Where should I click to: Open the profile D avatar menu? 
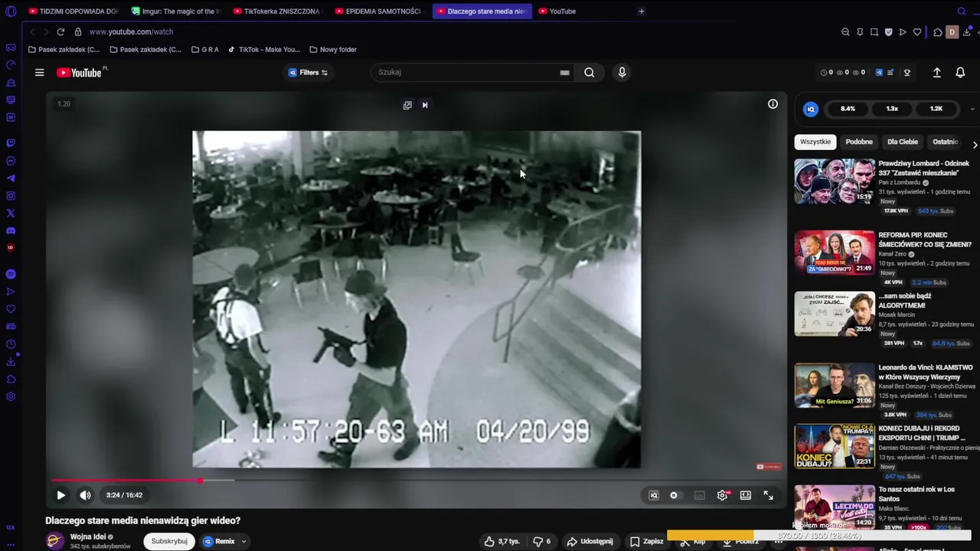pyautogui.click(x=952, y=32)
